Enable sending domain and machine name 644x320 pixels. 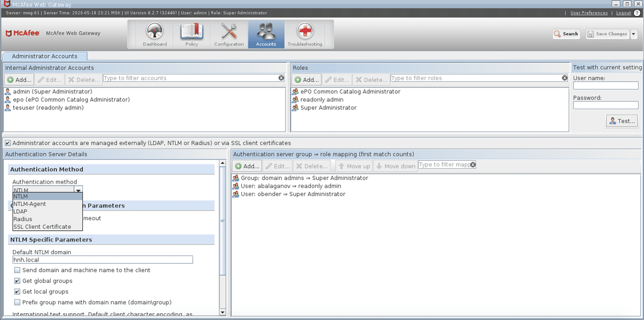coord(17,270)
